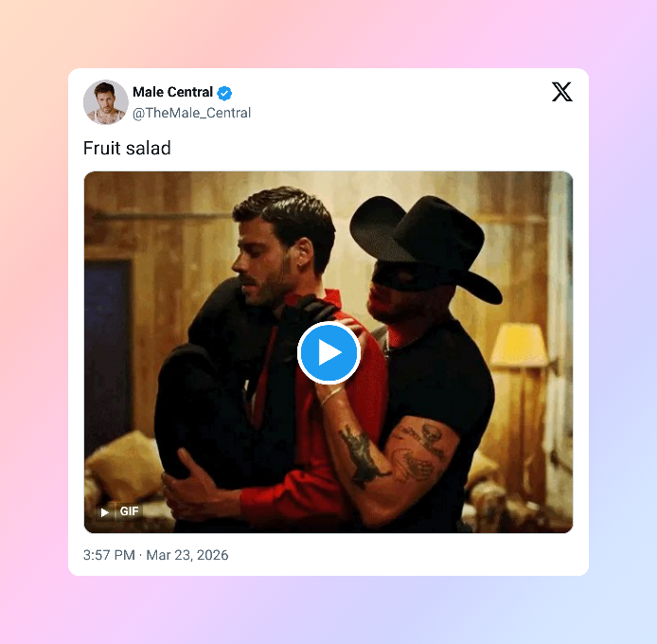Click the small play icon beside GIF label
The height and width of the screenshot is (644, 657).
(x=105, y=512)
